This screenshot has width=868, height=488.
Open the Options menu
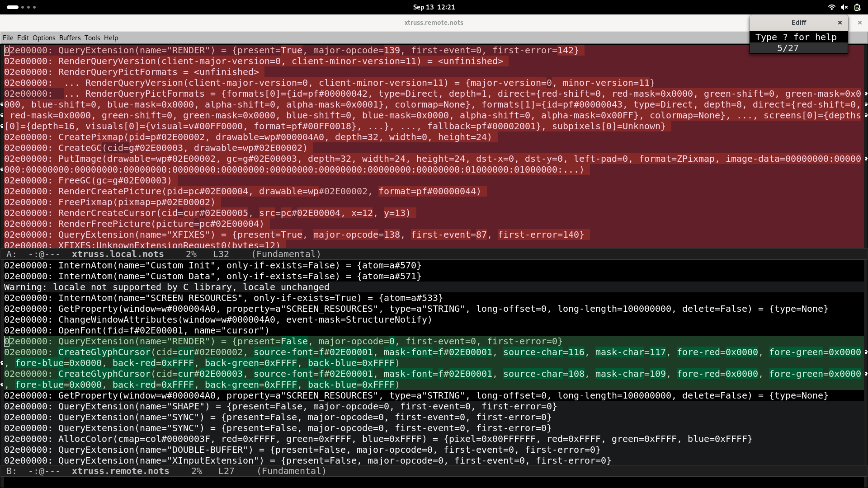point(44,38)
